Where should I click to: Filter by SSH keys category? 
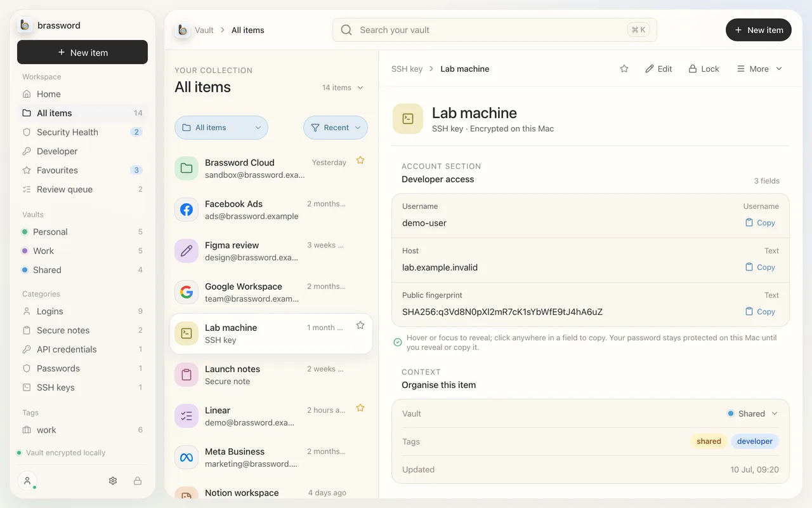click(82, 387)
